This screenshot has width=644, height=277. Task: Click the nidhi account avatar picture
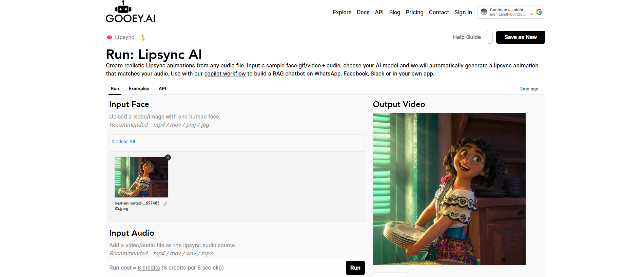pyautogui.click(x=484, y=12)
